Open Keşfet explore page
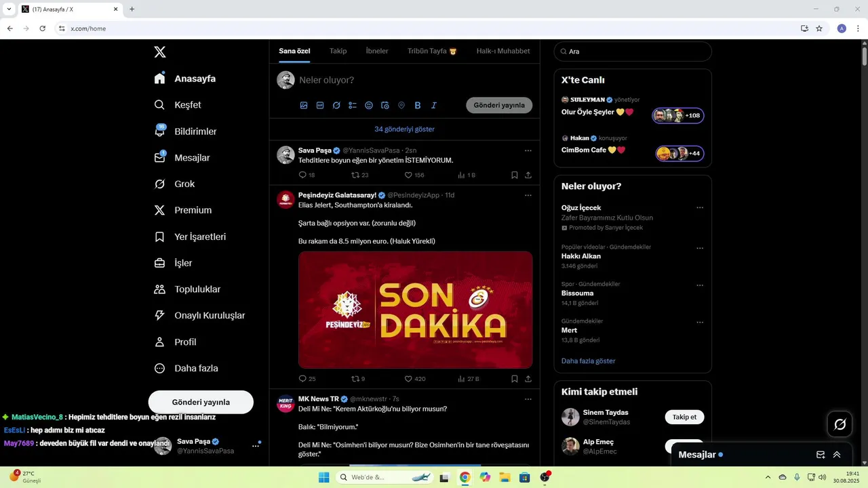Image resolution: width=868 pixels, height=488 pixels. point(178,105)
